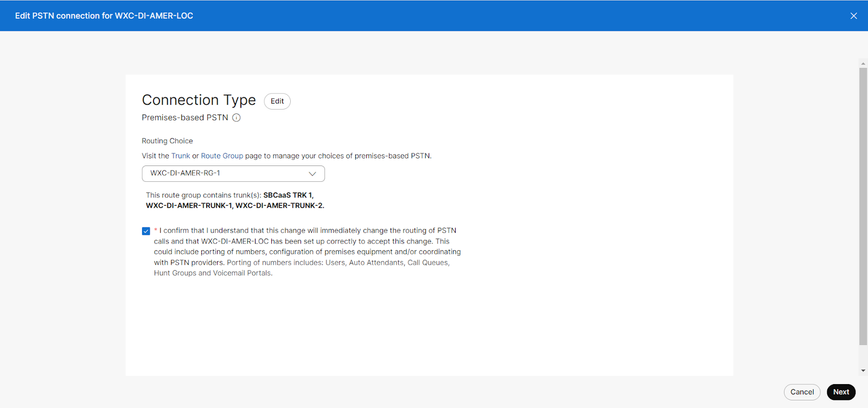Close the Edit PSTN connection dialog
The width and height of the screenshot is (868, 408).
pyautogui.click(x=853, y=16)
